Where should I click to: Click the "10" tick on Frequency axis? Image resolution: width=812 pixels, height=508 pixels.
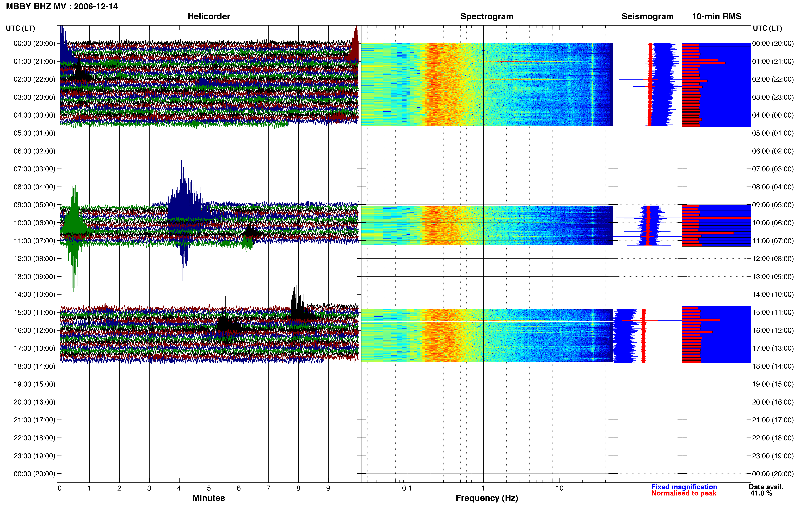559,488
